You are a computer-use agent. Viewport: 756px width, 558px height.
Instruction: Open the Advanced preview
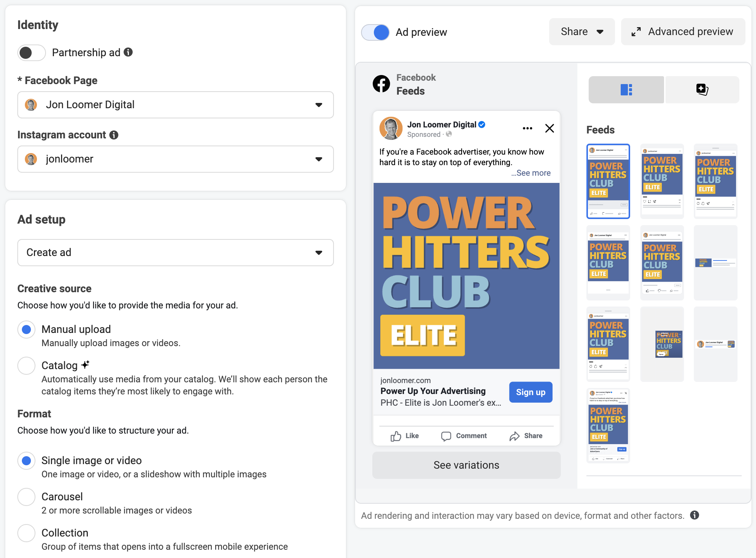[683, 32]
